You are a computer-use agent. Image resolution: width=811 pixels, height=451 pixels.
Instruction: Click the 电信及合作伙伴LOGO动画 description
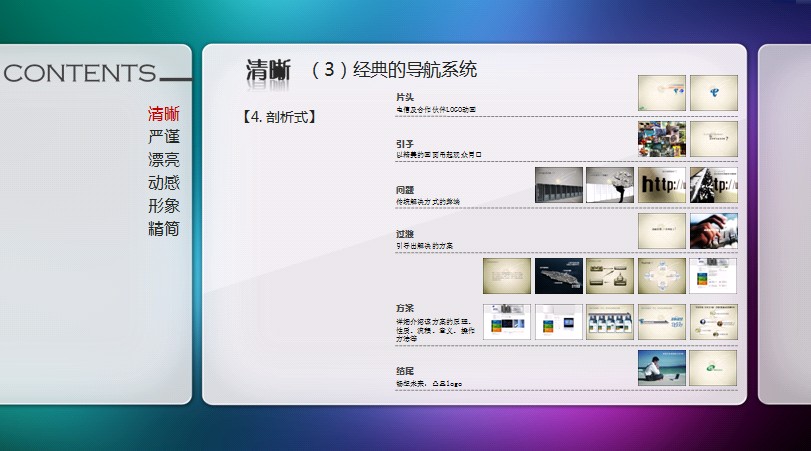[436, 110]
